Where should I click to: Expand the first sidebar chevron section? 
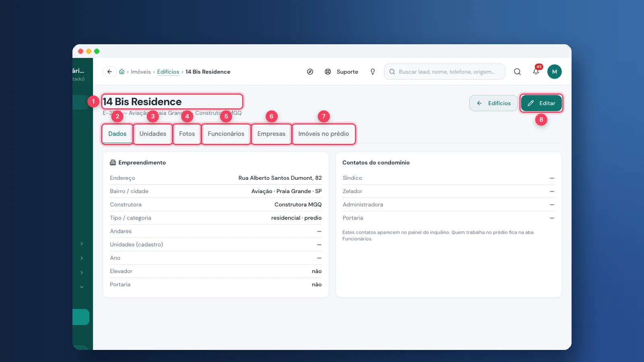click(82, 243)
